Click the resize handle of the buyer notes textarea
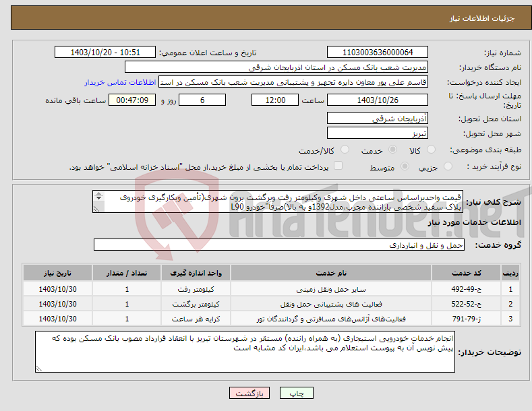532x411 pixels. tap(39, 369)
